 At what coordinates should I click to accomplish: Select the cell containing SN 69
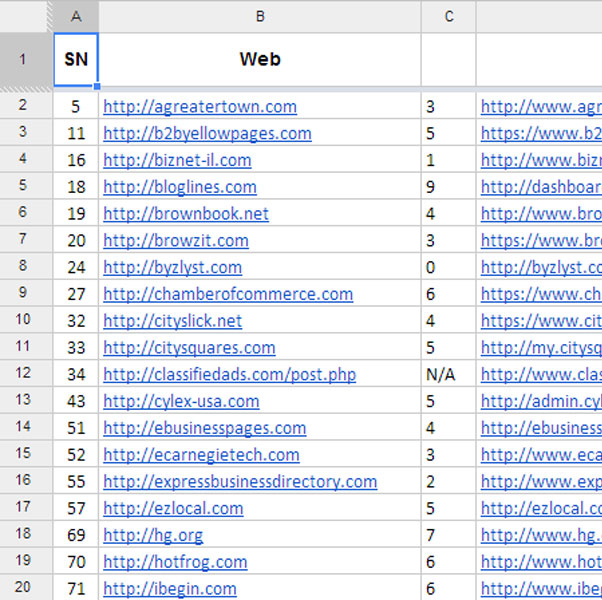76,535
